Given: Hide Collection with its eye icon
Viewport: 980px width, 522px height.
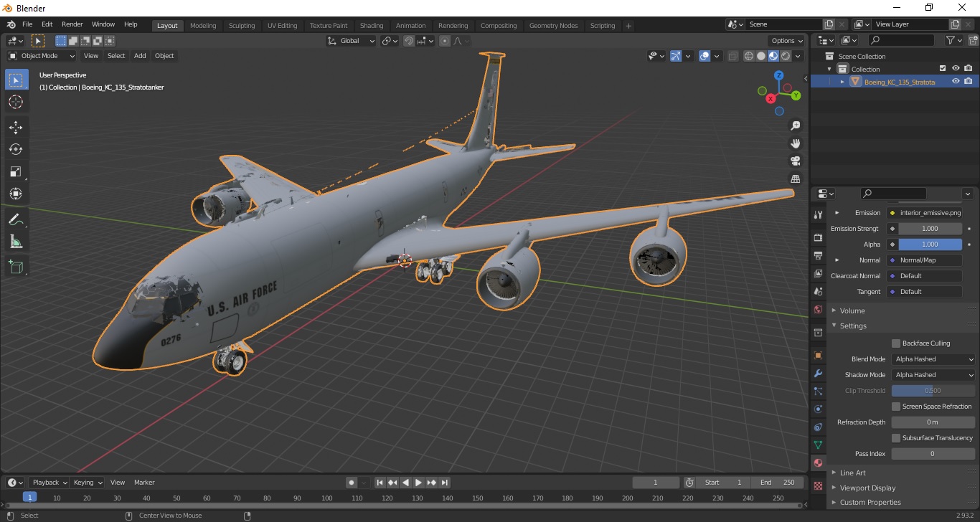Looking at the screenshot, I should 956,69.
